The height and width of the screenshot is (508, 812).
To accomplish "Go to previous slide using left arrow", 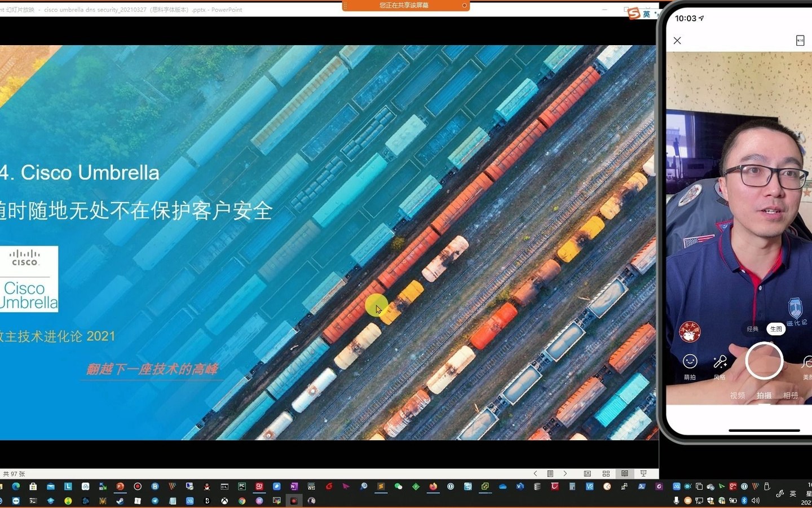I will point(535,474).
